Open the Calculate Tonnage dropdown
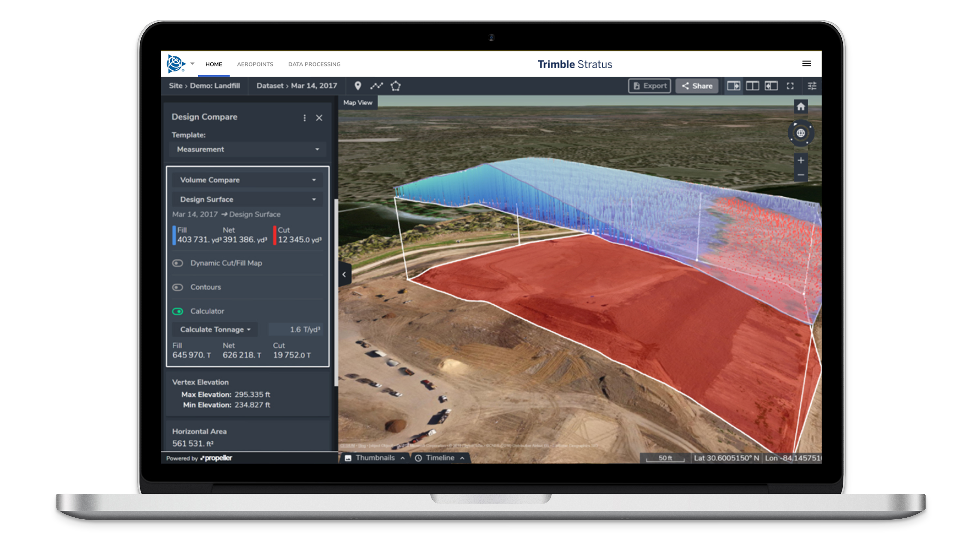980x533 pixels. [x=215, y=329]
